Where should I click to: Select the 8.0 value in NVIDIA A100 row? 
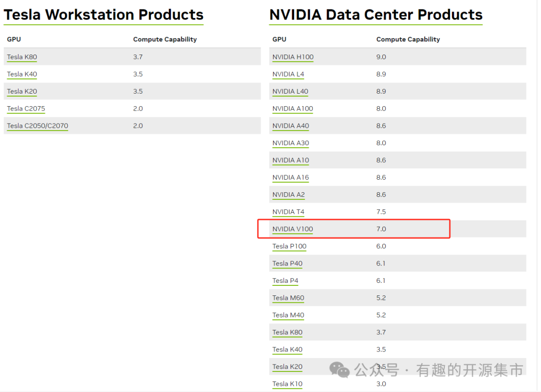pyautogui.click(x=381, y=109)
